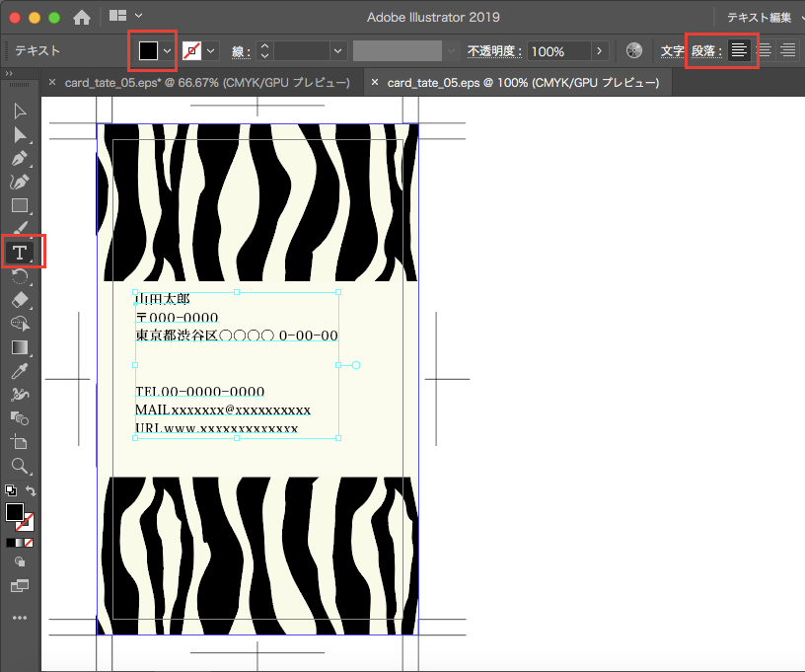Choose the Rectangle tool
Screen dimensions: 805x672
pyautogui.click(x=19, y=205)
